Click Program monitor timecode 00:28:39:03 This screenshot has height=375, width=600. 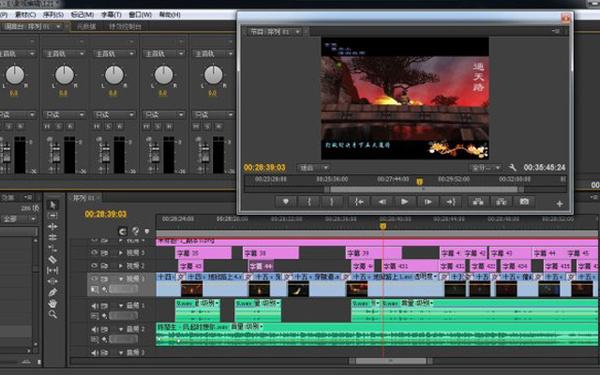tap(264, 168)
